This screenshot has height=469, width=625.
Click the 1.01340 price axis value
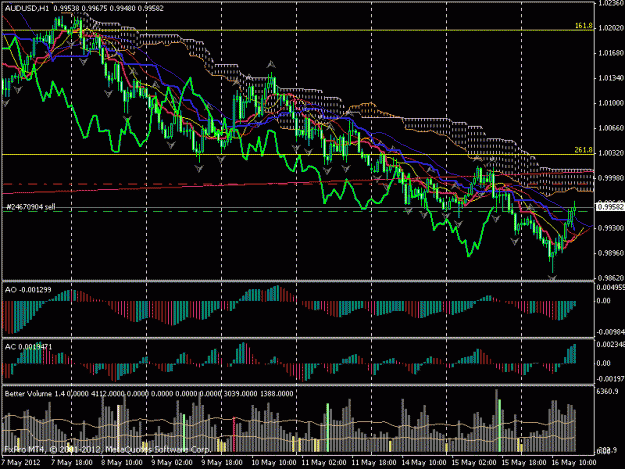pos(611,78)
